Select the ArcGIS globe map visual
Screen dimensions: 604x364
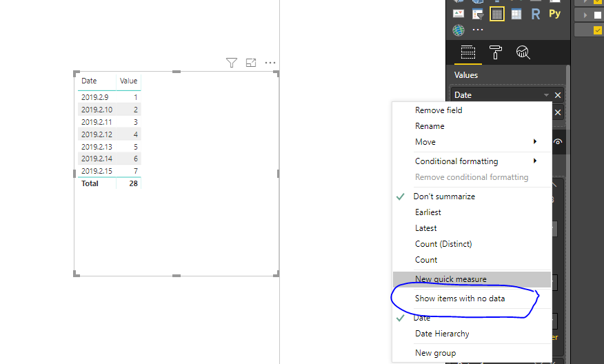coord(459,30)
